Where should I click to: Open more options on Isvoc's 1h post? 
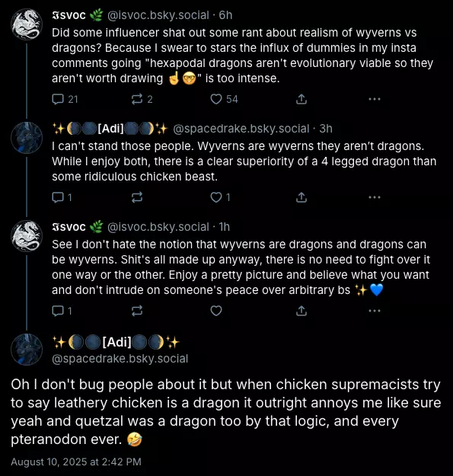(375, 311)
